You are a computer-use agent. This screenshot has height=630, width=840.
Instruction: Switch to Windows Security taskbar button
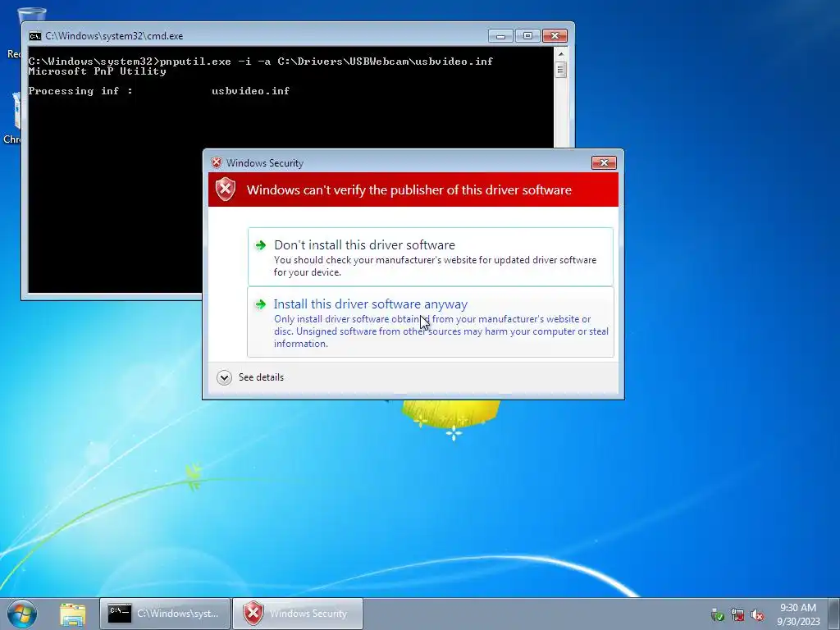pos(298,614)
